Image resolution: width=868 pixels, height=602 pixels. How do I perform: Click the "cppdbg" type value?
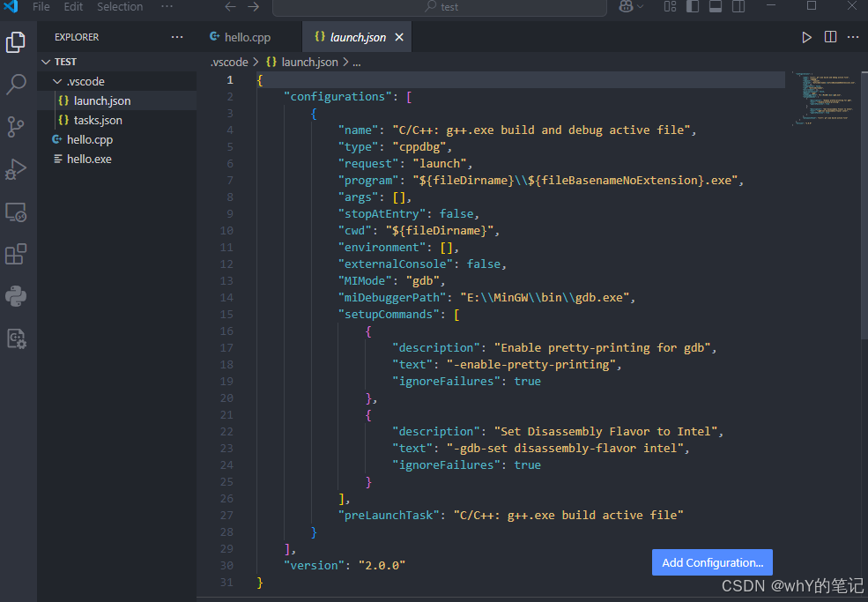coord(419,147)
